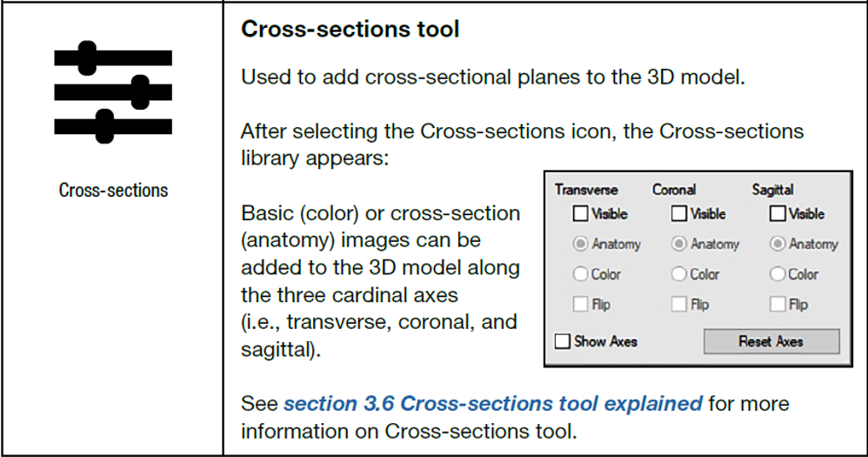This screenshot has width=868, height=457.
Task: Choose the Sagittal Color option
Action: point(778,274)
